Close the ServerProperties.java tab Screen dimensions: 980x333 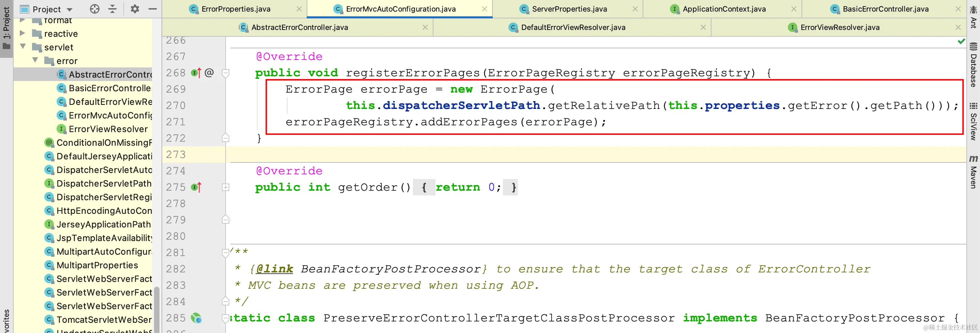click(635, 9)
